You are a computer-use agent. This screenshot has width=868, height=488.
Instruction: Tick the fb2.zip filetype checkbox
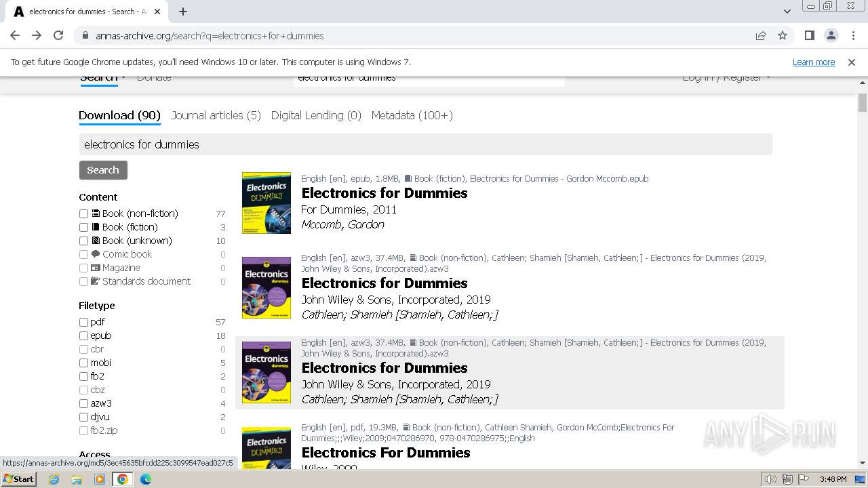[83, 430]
